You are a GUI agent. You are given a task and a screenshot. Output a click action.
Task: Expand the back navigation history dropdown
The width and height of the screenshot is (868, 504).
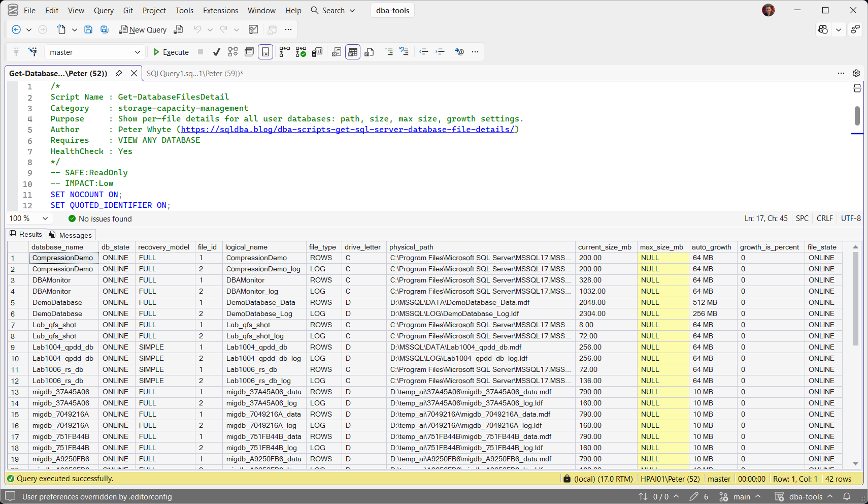pos(29,29)
